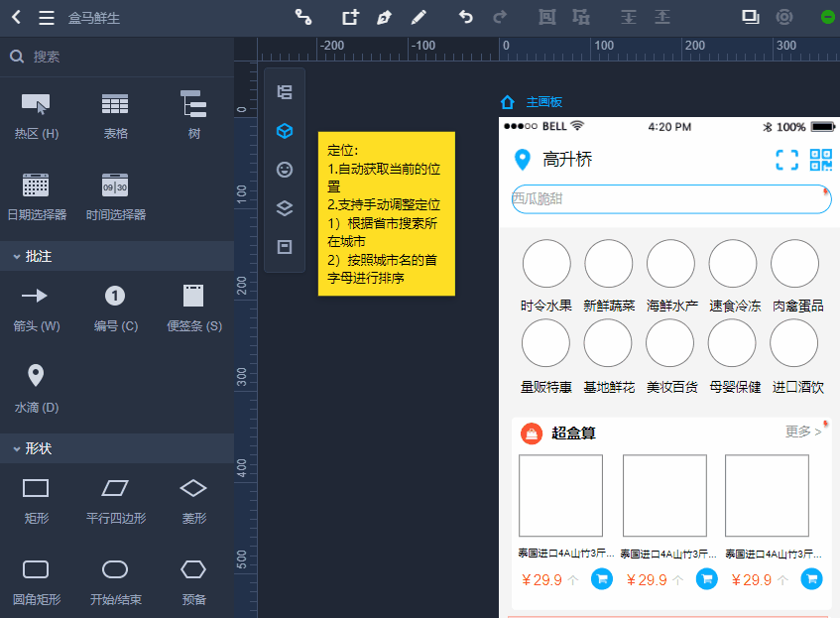This screenshot has height=618, width=840.
Task: Pick the 表格 table component
Action: point(115,115)
